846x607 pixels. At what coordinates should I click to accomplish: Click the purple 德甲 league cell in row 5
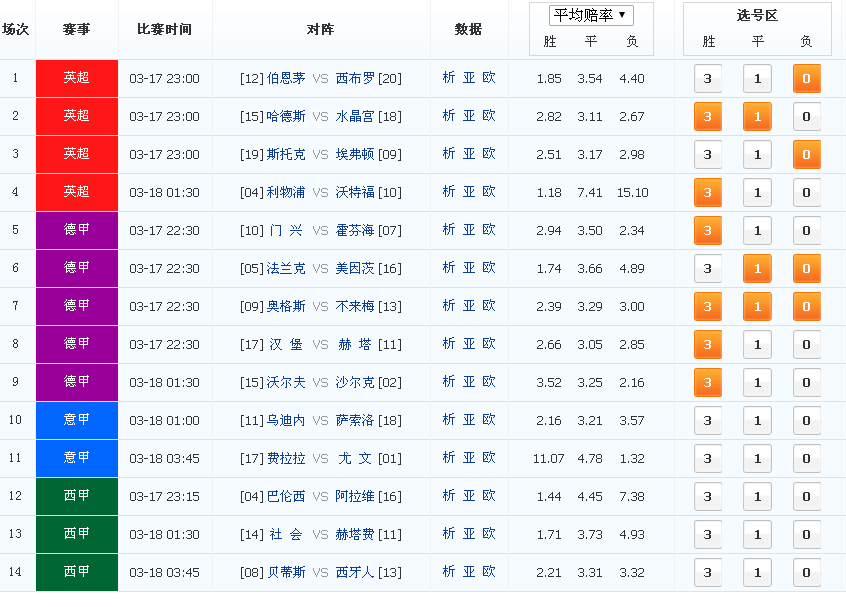point(77,230)
